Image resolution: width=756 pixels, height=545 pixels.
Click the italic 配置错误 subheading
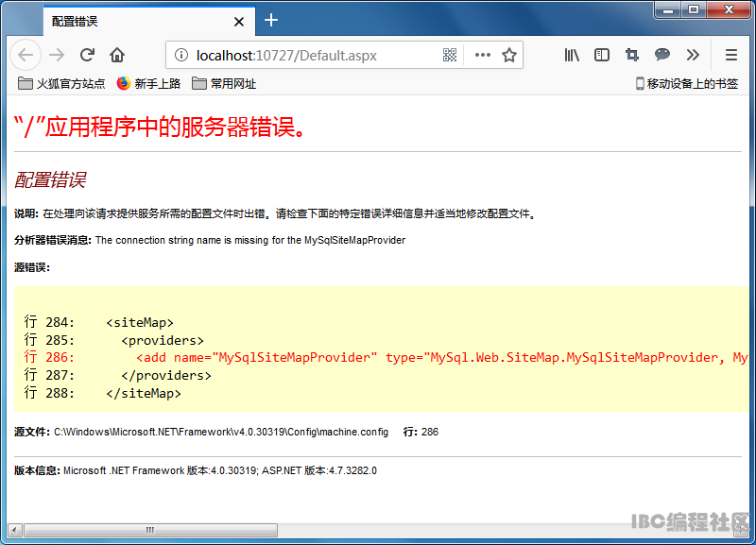(50, 179)
